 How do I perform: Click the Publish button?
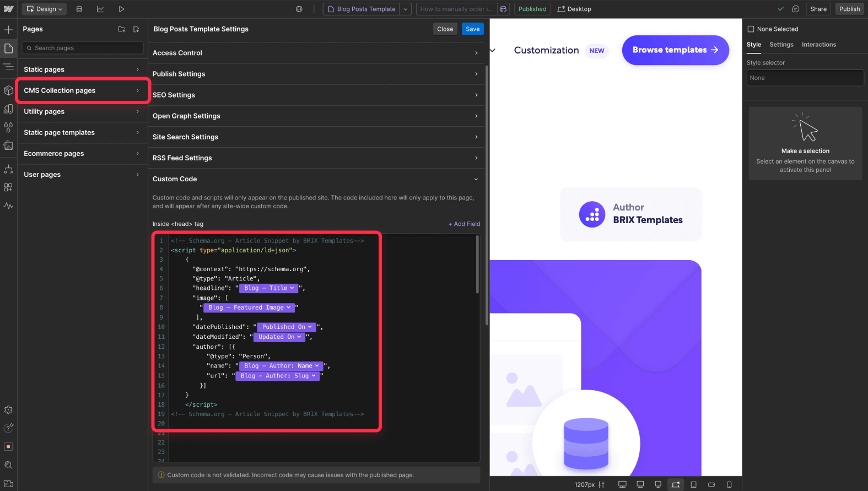(x=849, y=9)
